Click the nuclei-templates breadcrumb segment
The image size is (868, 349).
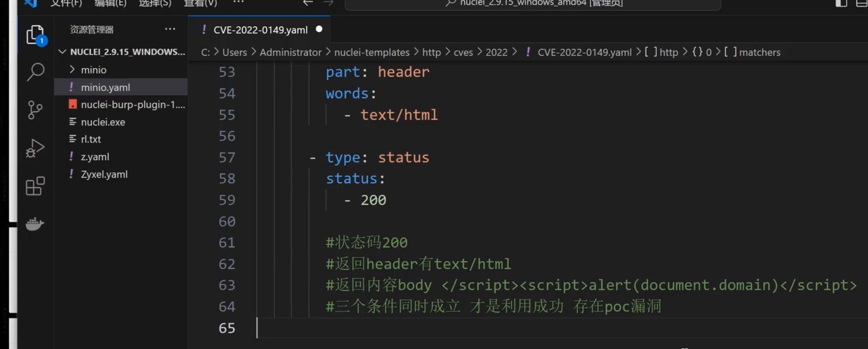[372, 52]
